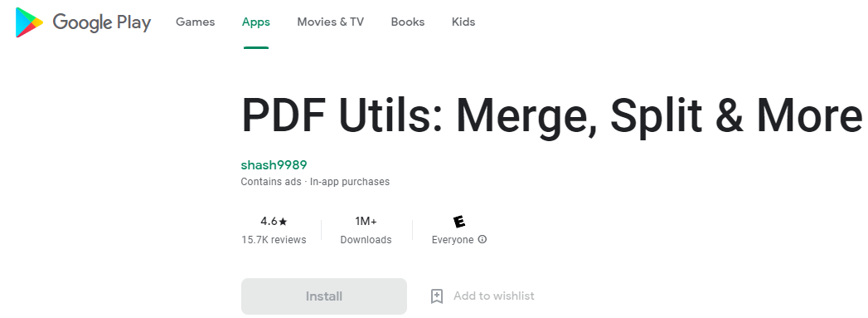Click the star icon beside 4.6

(x=283, y=222)
